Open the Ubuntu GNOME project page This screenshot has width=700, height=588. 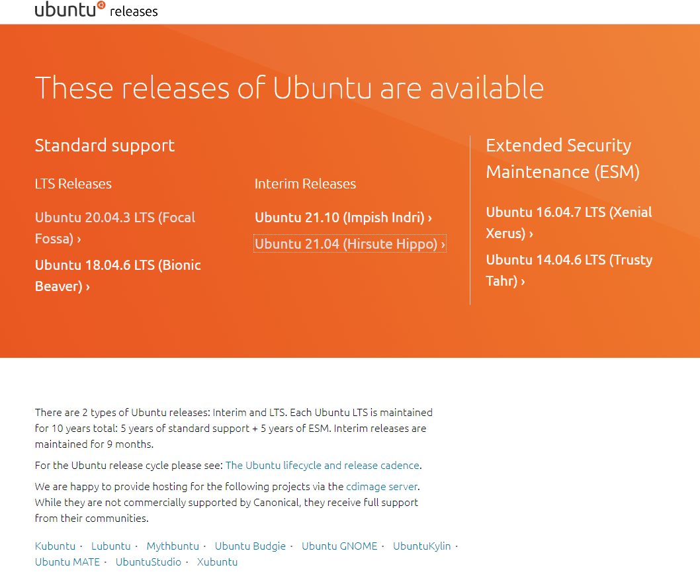pos(339,546)
